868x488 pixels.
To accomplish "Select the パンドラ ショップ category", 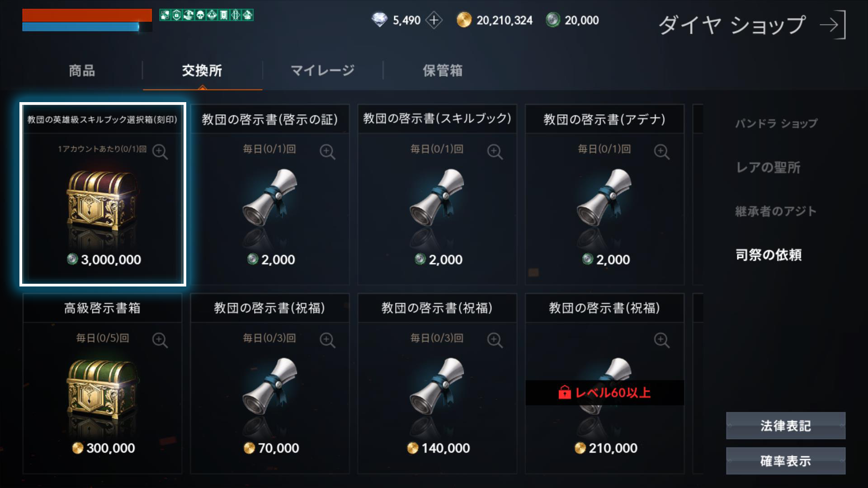I will tap(776, 123).
